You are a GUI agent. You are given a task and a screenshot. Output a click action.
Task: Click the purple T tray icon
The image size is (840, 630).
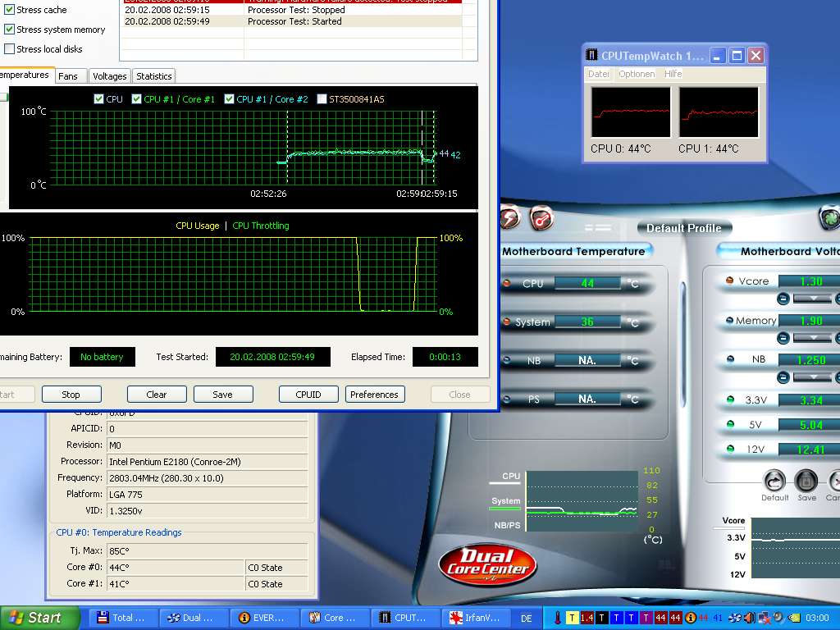pos(646,618)
